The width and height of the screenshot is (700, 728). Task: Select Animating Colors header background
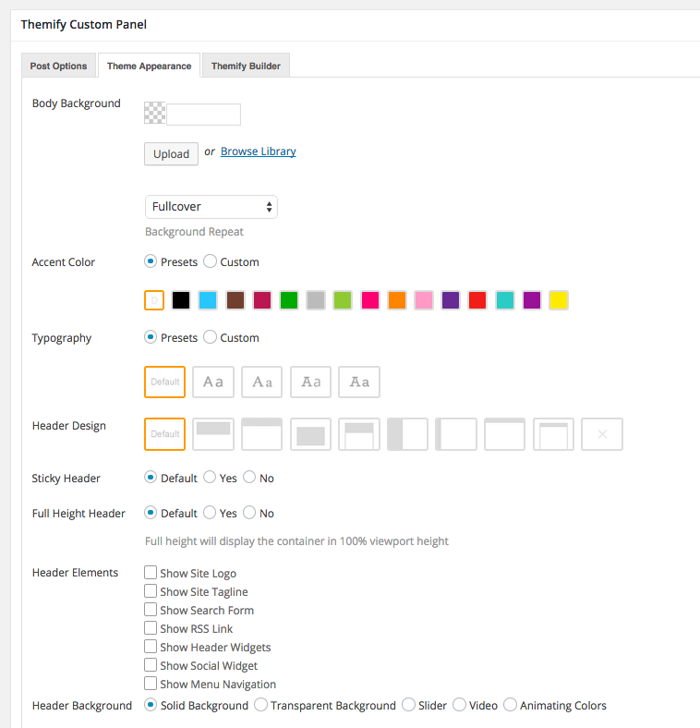pos(510,704)
